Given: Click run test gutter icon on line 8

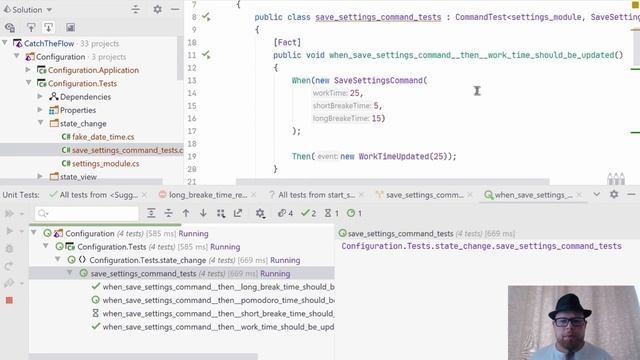Looking at the screenshot, I should point(206,17).
